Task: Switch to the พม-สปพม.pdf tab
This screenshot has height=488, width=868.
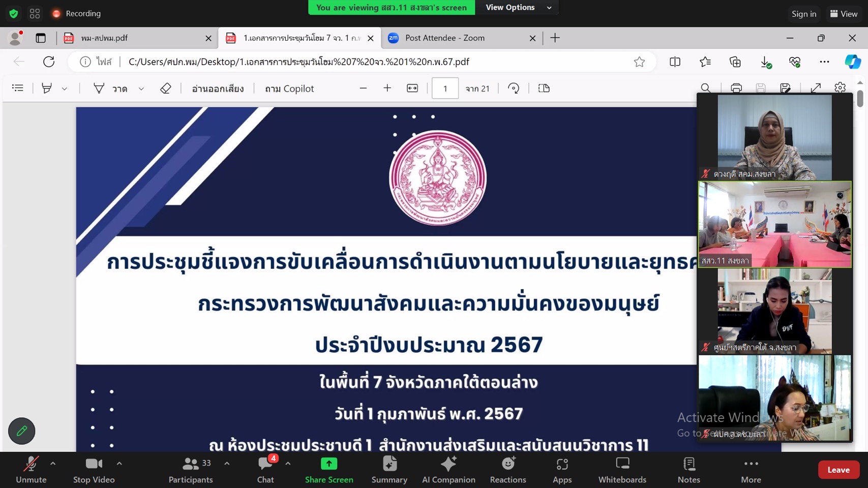Action: 137,38
